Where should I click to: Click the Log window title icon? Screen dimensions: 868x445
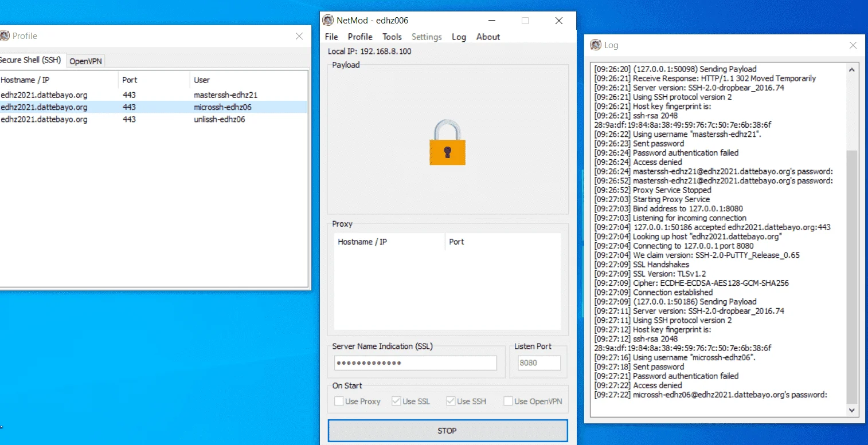(596, 45)
